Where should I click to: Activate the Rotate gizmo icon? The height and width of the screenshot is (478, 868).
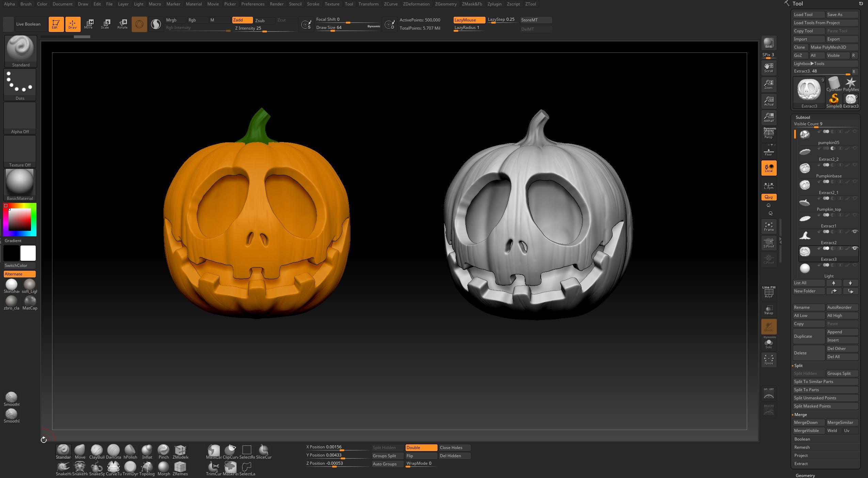click(122, 24)
